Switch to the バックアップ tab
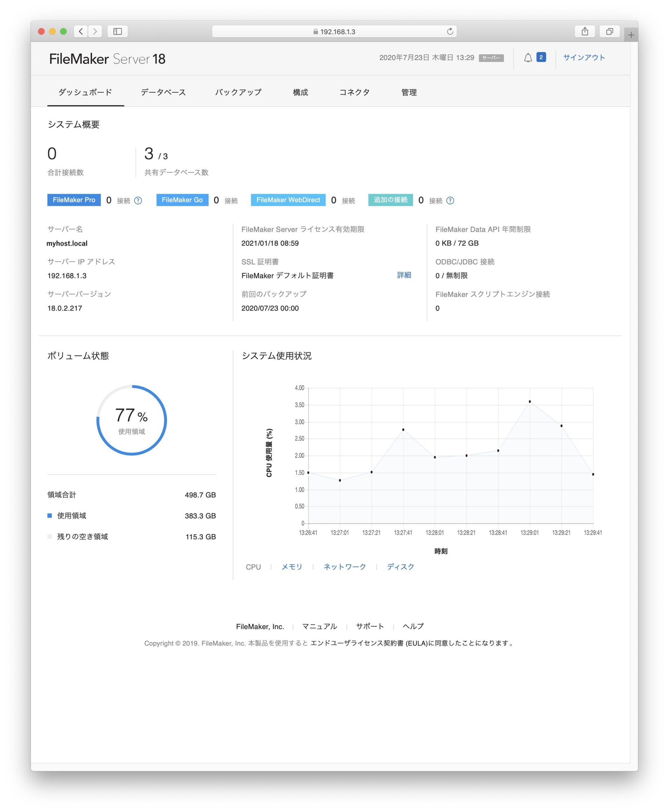The height and width of the screenshot is (812, 669). point(238,92)
